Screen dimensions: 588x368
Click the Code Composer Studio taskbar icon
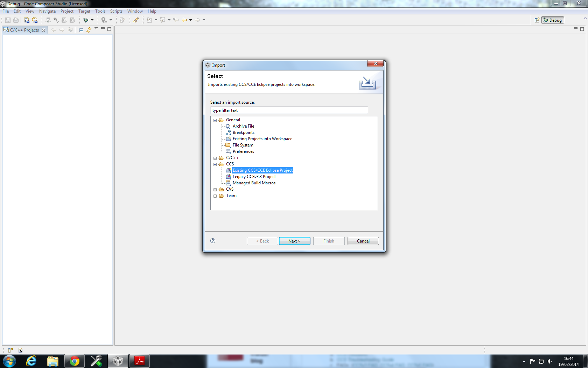(x=118, y=361)
